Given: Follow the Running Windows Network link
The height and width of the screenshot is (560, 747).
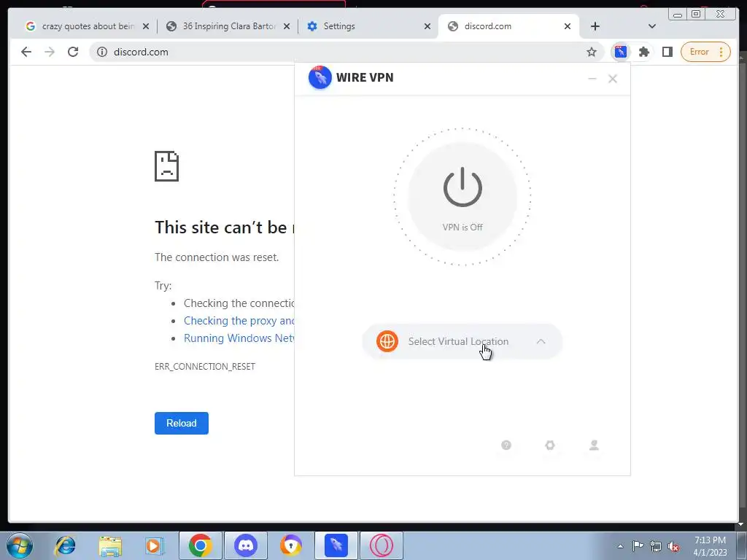Looking at the screenshot, I should (x=239, y=338).
